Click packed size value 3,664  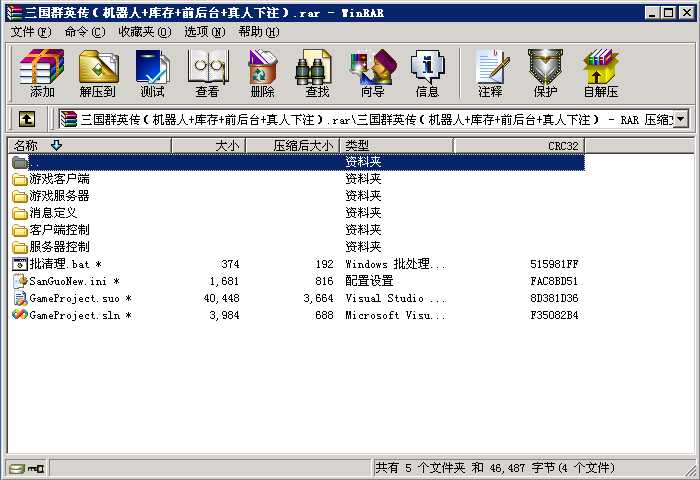point(318,298)
